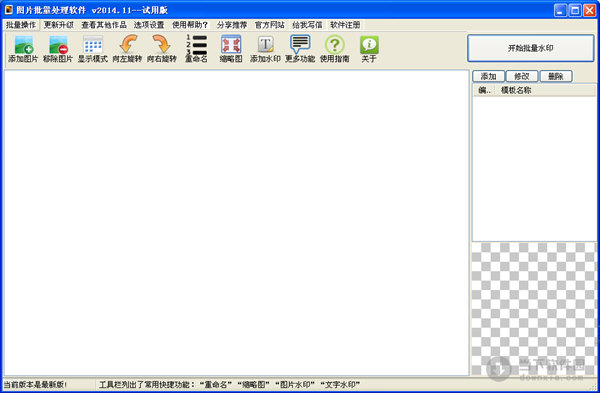Open the 缩略图 thumbnail tool
This screenshot has width=600, height=393.
point(231,49)
